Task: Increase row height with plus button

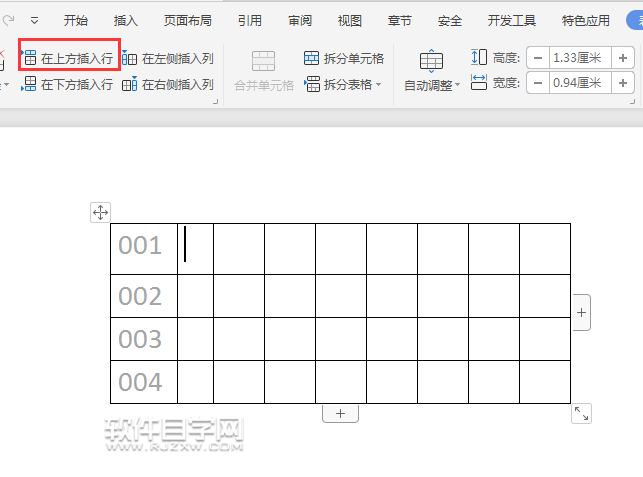Action: pos(623,58)
